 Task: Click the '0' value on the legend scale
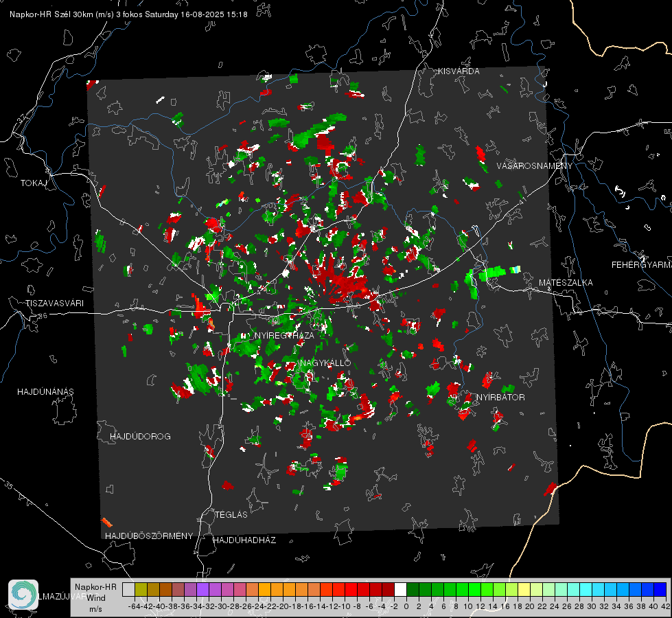[406, 606]
